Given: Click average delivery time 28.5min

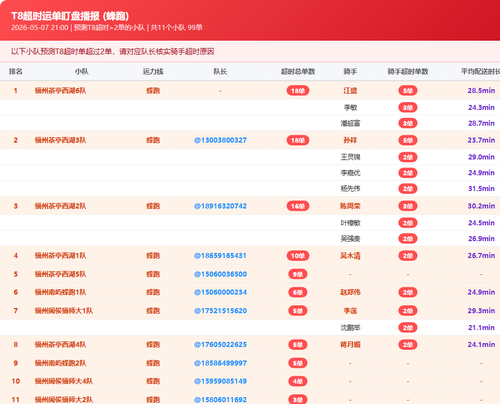Looking at the screenshot, I should click(x=481, y=91).
